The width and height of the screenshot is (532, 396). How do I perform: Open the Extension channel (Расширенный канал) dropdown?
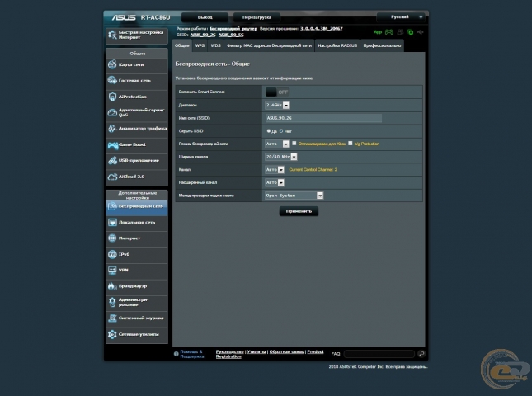click(275, 182)
